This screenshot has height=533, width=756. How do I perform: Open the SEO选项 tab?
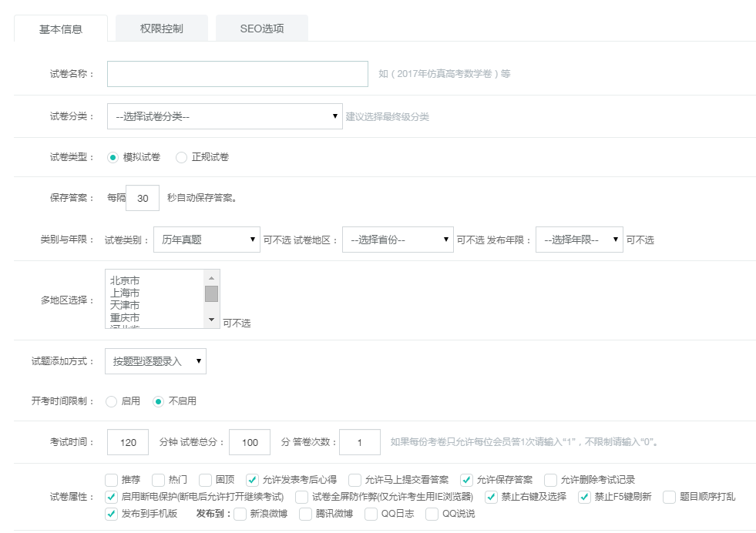coord(262,28)
